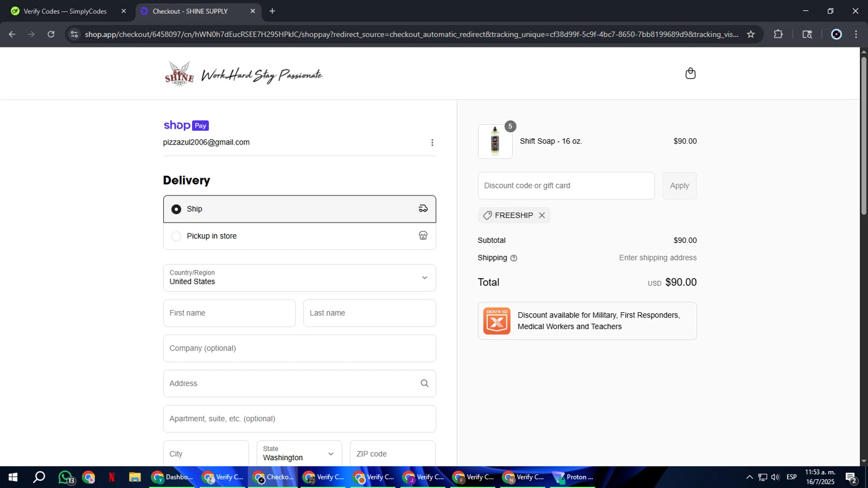Open Netflix from the taskbar
The image size is (868, 488).
click(x=112, y=478)
